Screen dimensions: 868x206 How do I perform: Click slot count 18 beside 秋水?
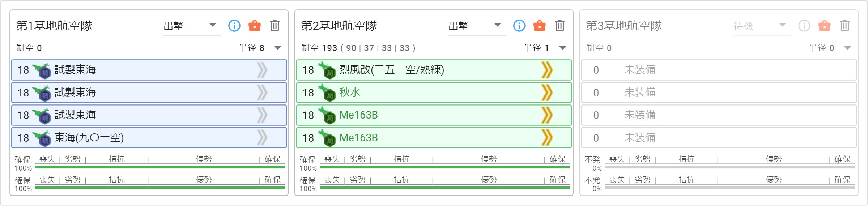(x=308, y=93)
